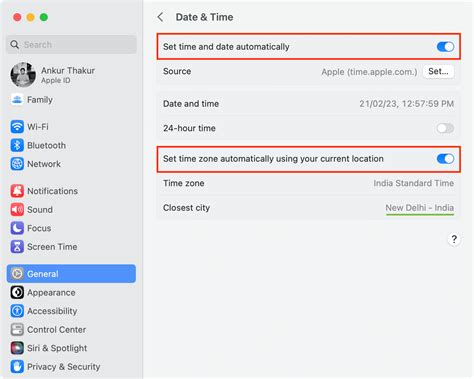Select General in the sidebar
Image resolution: width=474 pixels, height=379 pixels.
click(x=71, y=274)
